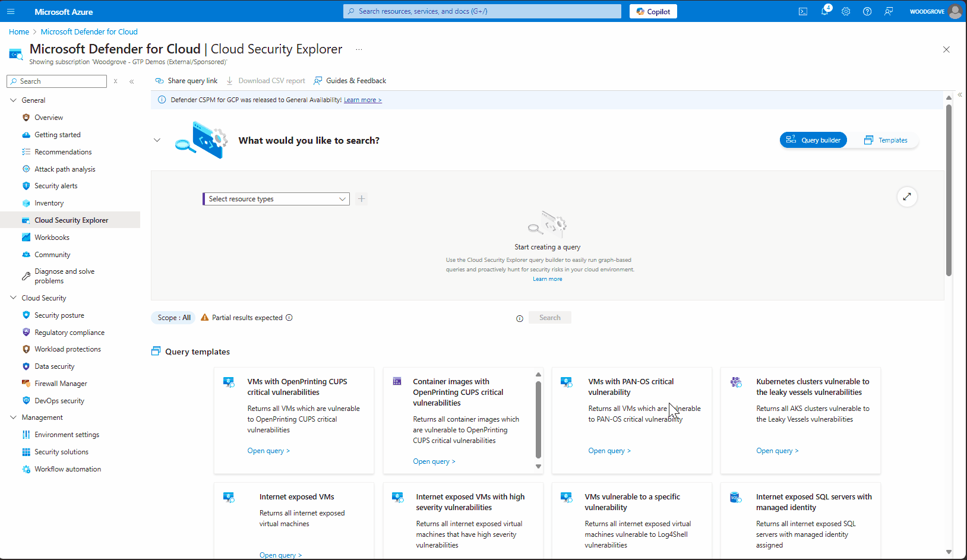Click the Environment settings icon
This screenshot has width=967, height=560.
(26, 435)
